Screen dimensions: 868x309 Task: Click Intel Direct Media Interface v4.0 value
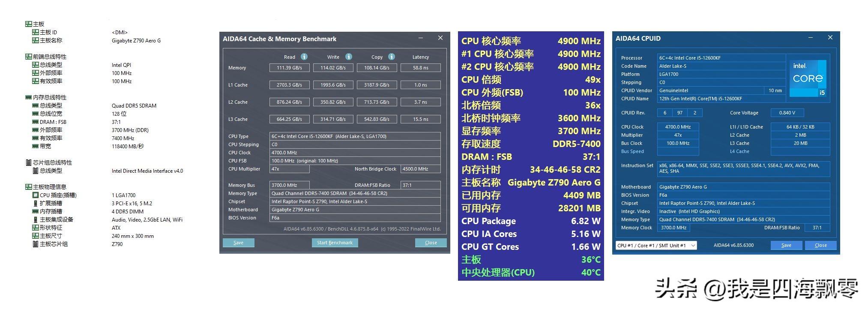[x=147, y=171]
